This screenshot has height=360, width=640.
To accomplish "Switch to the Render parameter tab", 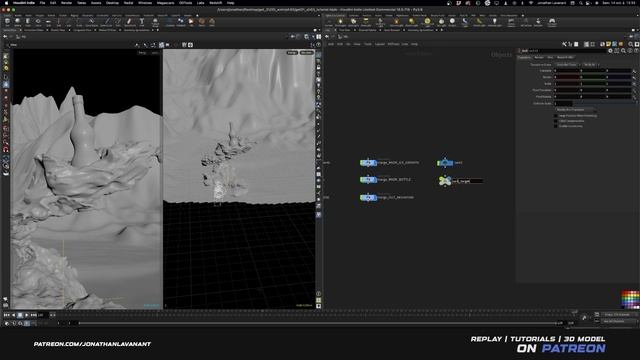I will (x=539, y=58).
